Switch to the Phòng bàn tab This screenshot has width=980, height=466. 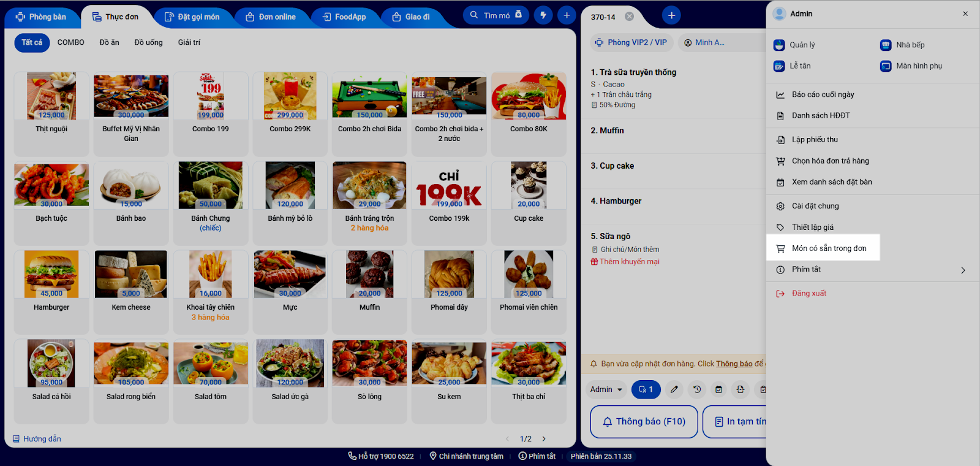pos(41,17)
